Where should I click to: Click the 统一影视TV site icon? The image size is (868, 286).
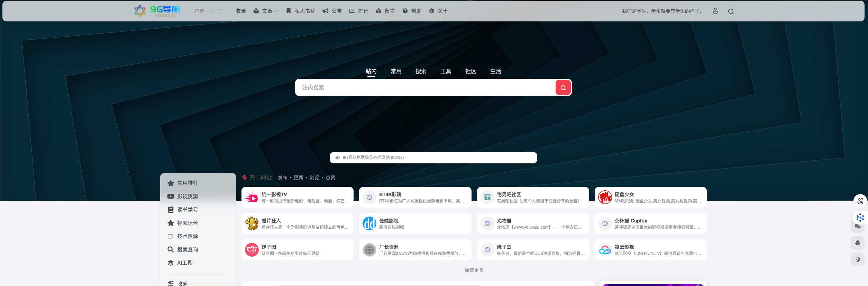[x=252, y=197]
